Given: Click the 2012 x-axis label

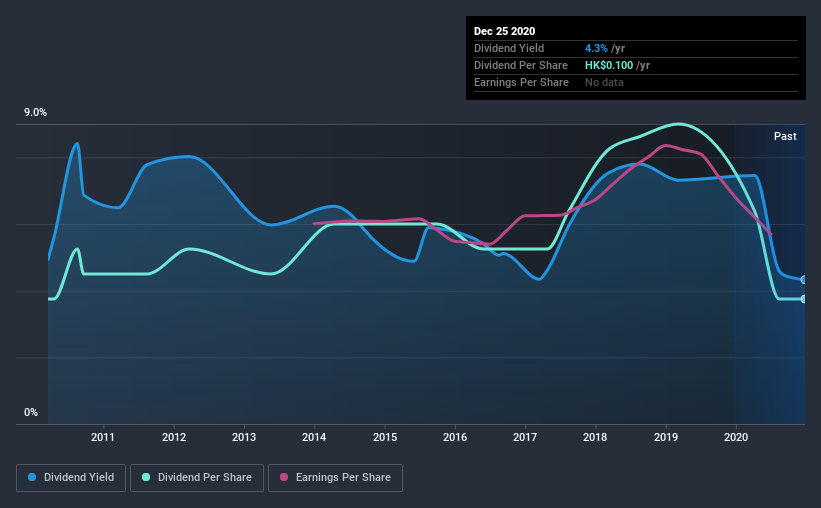Looking at the screenshot, I should (174, 437).
